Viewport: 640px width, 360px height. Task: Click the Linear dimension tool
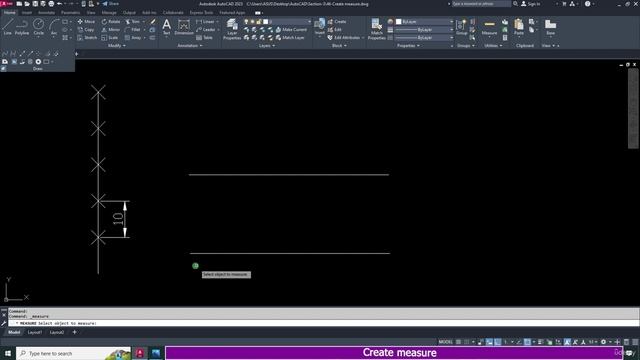click(x=205, y=21)
